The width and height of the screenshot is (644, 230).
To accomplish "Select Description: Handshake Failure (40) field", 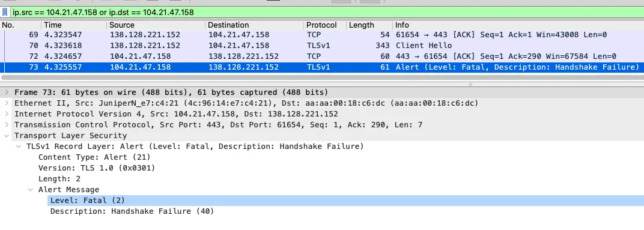I will tap(132, 211).
